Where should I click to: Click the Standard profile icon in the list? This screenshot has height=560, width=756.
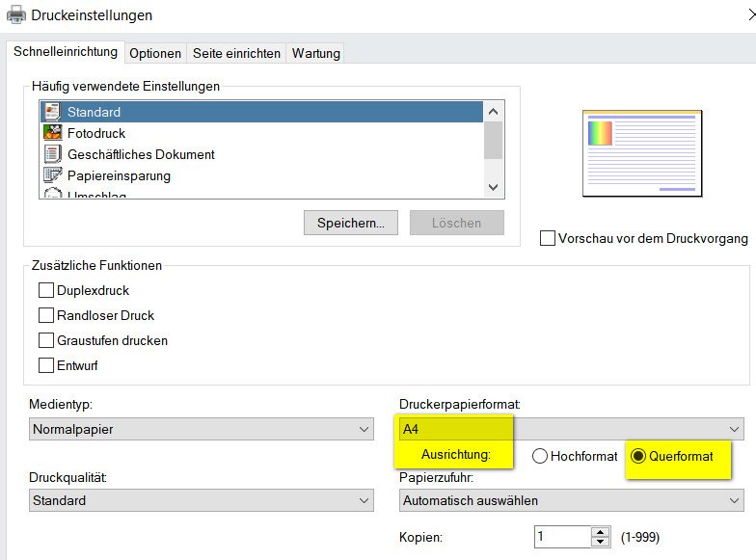[x=52, y=112]
